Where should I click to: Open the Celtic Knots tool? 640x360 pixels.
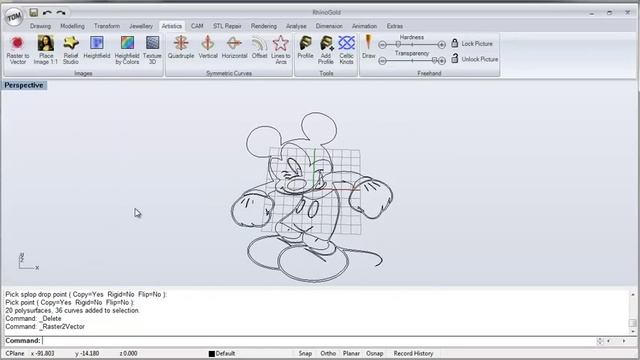click(347, 50)
